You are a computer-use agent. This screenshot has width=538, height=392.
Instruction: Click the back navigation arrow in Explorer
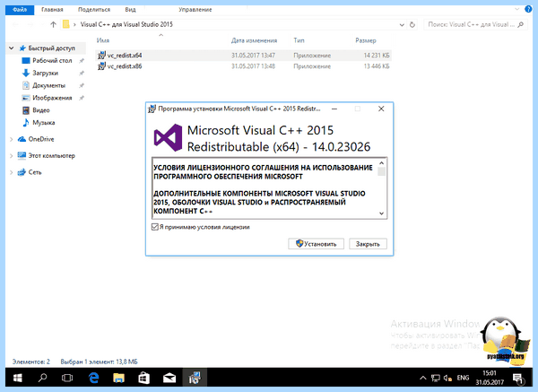point(15,24)
